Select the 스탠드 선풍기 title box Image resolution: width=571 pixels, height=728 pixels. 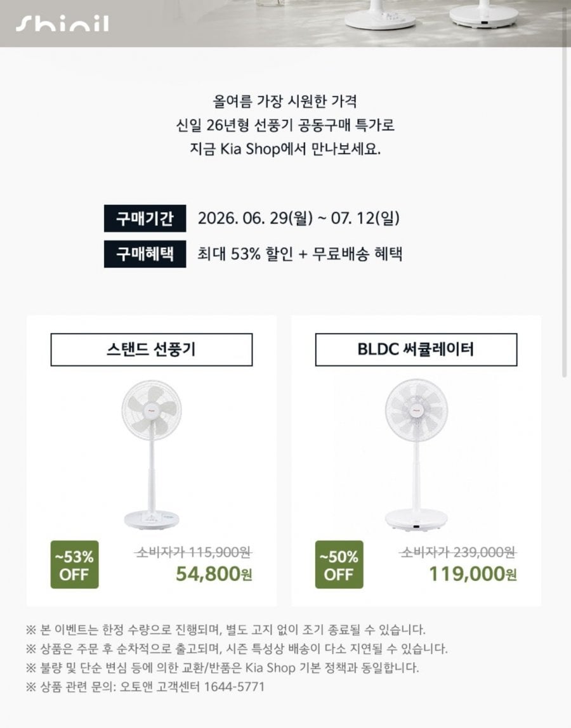pyautogui.click(x=152, y=349)
